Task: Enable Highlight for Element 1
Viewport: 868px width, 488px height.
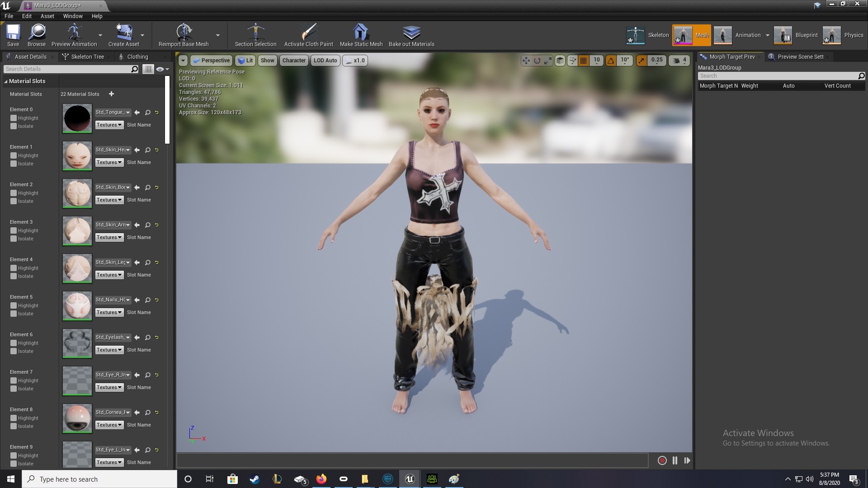Action: click(x=14, y=155)
